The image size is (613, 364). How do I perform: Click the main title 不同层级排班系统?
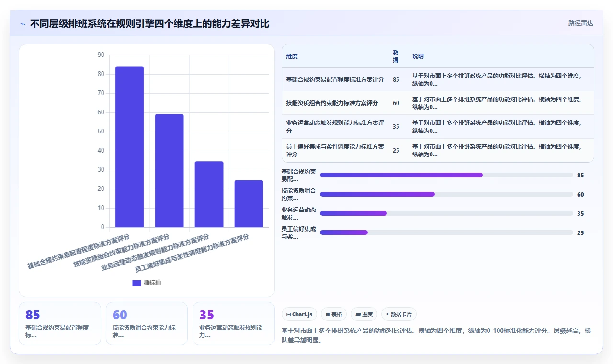[x=149, y=23]
